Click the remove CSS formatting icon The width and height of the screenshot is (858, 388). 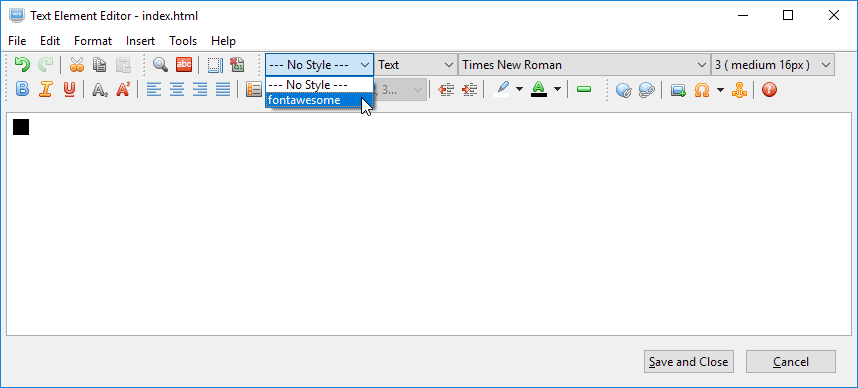237,65
